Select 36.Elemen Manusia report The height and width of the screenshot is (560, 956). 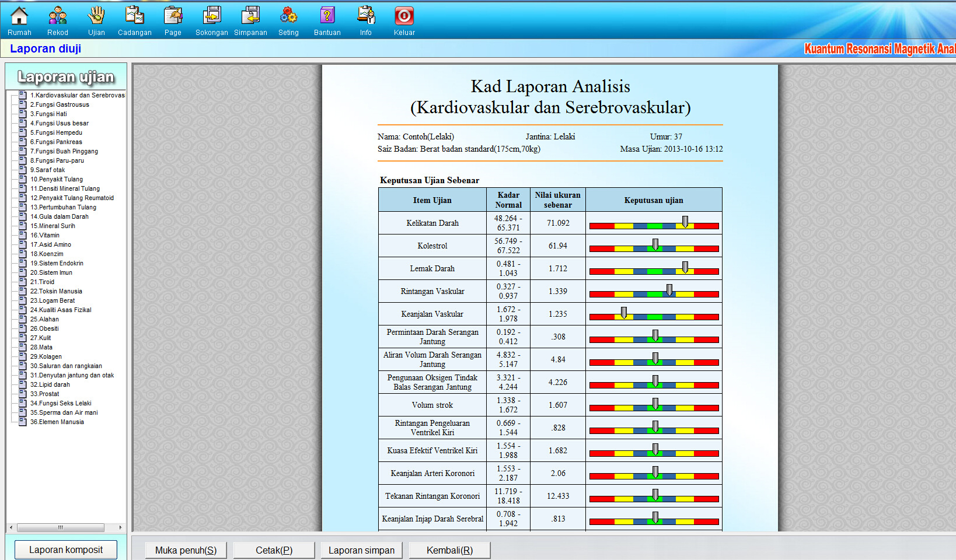tap(57, 422)
